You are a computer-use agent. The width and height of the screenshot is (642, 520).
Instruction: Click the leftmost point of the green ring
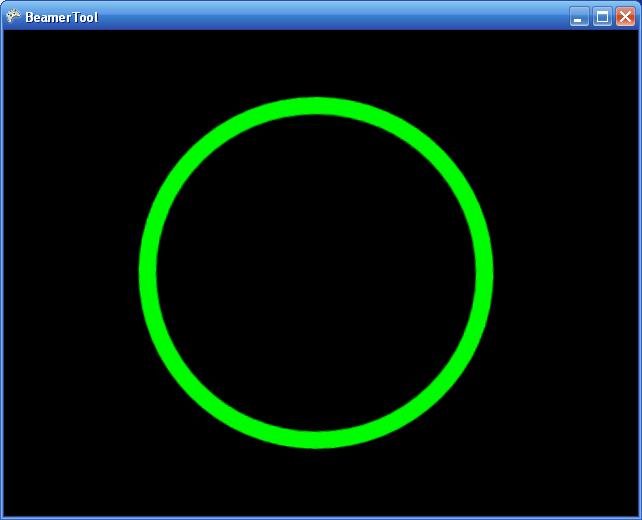tap(148, 272)
